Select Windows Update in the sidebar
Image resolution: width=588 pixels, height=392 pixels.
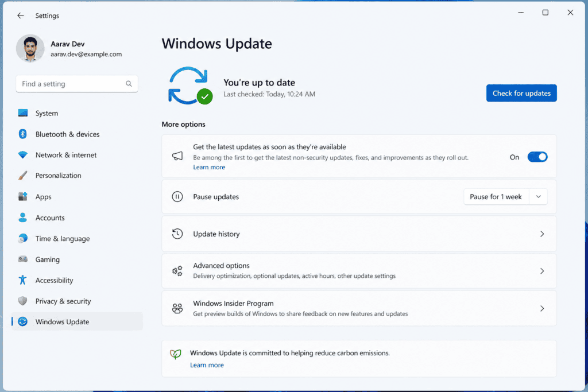(x=77, y=321)
